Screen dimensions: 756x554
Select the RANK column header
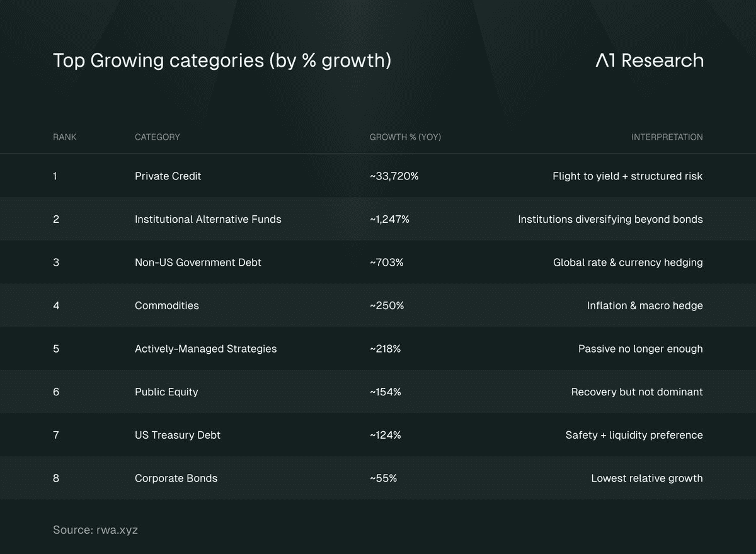pos(65,137)
